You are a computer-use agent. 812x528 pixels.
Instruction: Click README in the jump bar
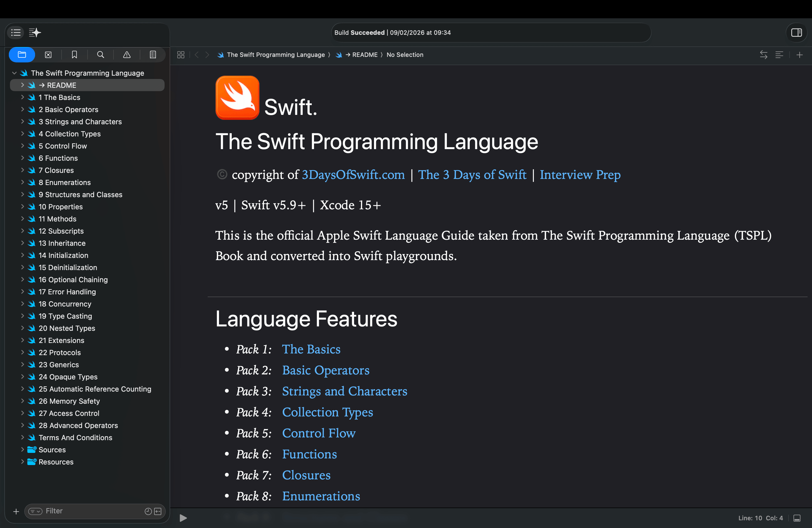pyautogui.click(x=364, y=55)
